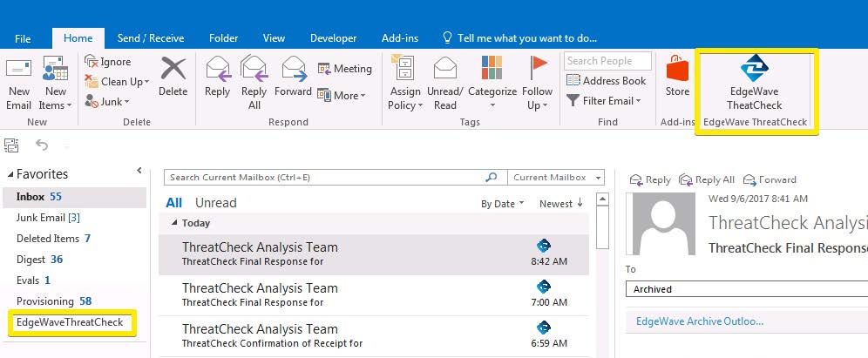
Task: Click the Search People field
Action: tap(607, 61)
